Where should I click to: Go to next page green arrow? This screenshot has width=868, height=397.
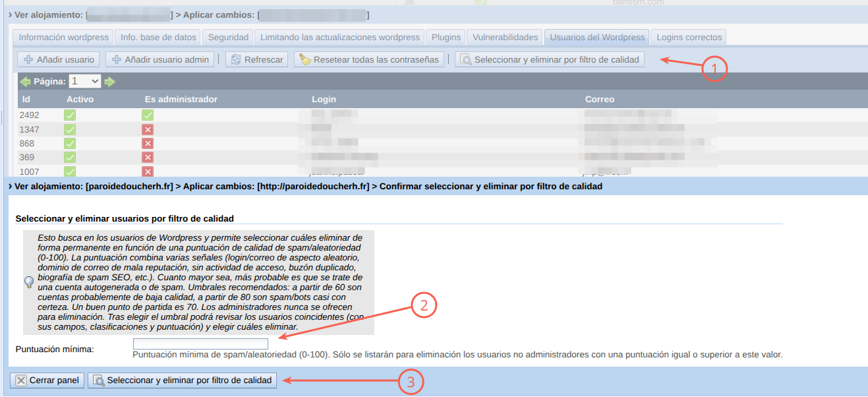109,82
